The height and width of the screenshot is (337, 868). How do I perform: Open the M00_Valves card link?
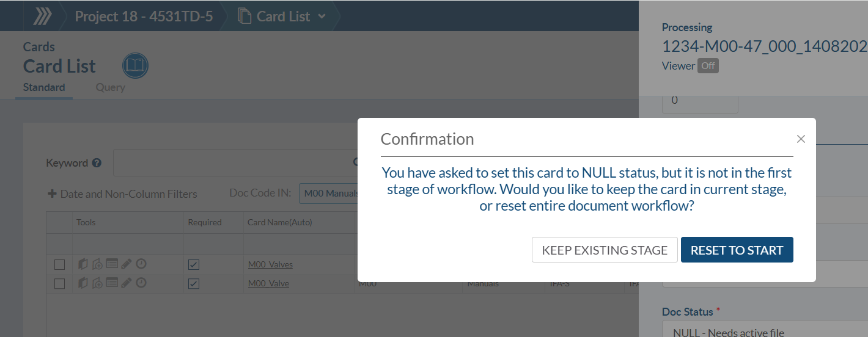[270, 264]
